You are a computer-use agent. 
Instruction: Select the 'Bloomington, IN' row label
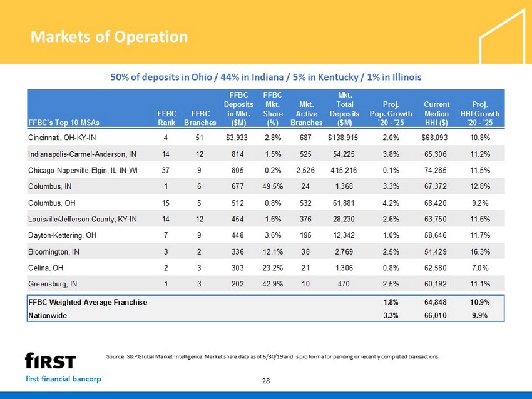pyautogui.click(x=54, y=252)
